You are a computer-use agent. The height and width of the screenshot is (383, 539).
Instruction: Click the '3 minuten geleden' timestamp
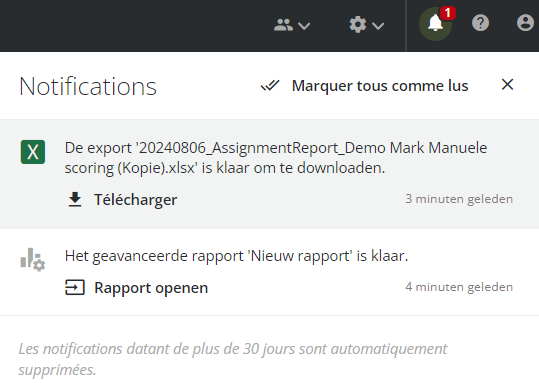[x=459, y=199]
